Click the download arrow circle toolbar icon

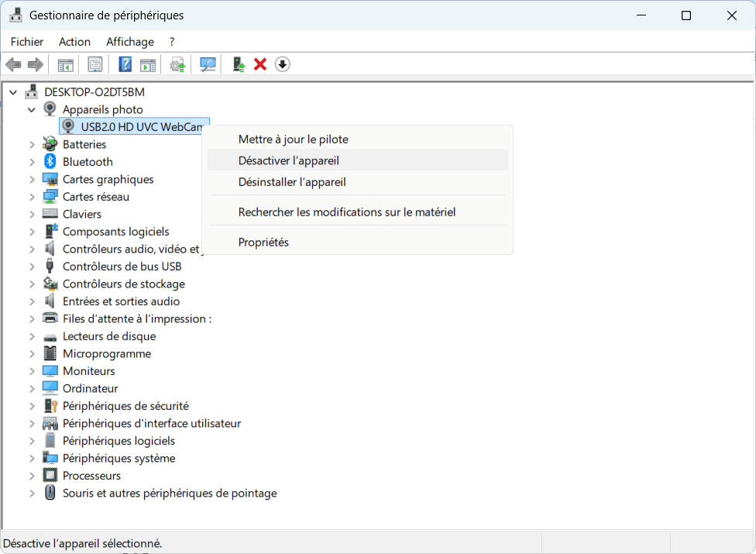click(x=283, y=64)
